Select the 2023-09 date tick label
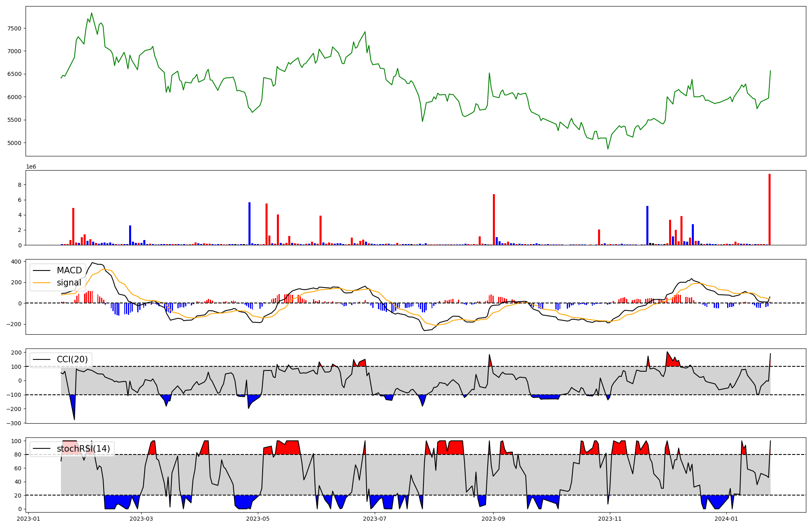 tap(493, 519)
